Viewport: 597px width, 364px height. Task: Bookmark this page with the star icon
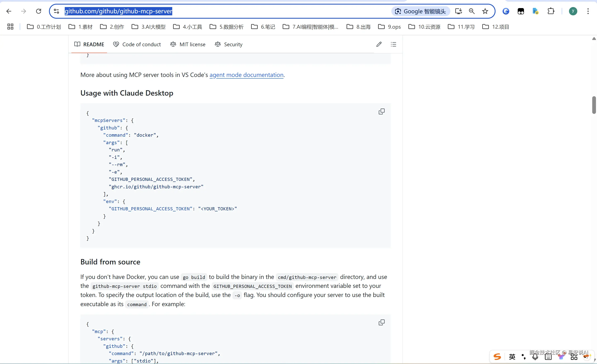[485, 11]
